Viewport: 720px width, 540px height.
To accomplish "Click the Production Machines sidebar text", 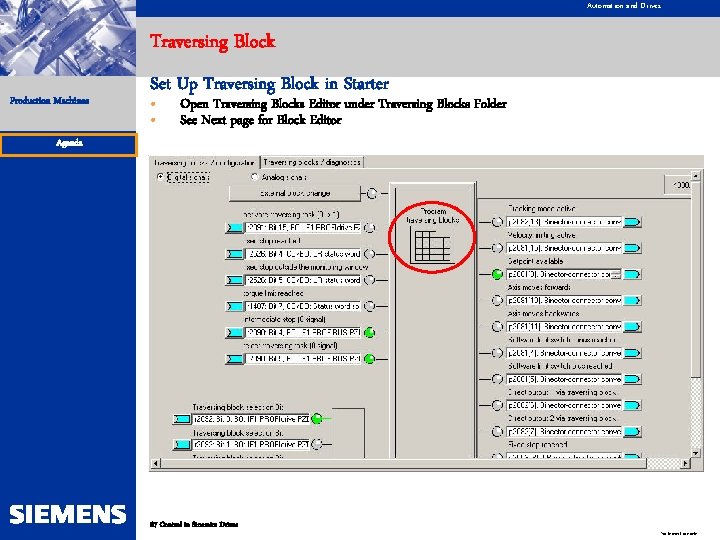I will (50, 101).
